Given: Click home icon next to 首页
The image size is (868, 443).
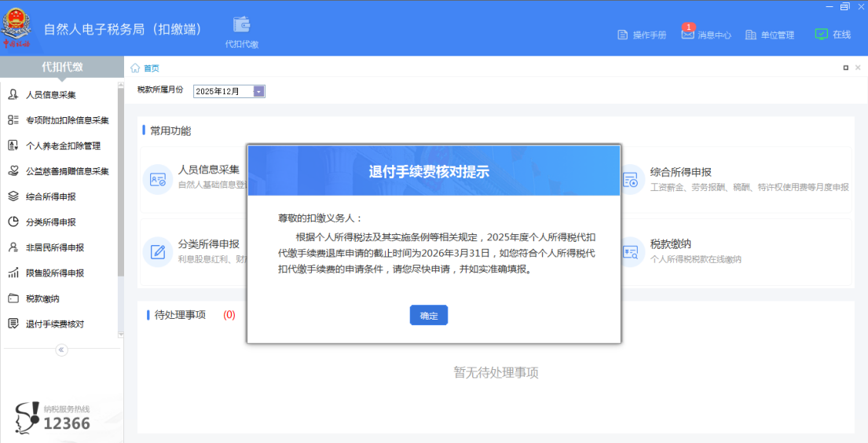Looking at the screenshot, I should [x=135, y=68].
